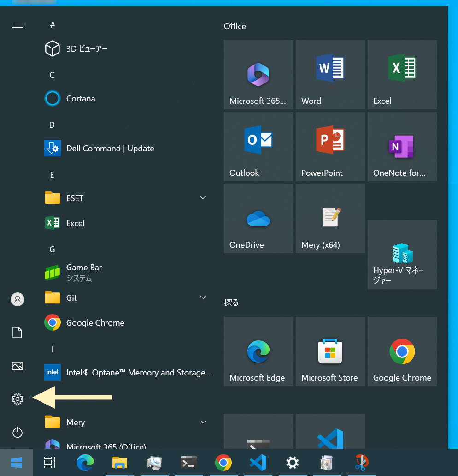This screenshot has width=458, height=476.
Task: Open Snipping Tool on the taskbar
Action: [362, 463]
